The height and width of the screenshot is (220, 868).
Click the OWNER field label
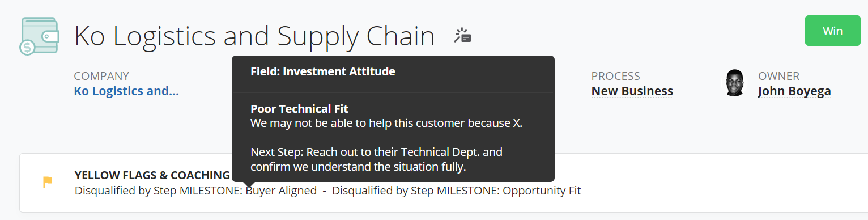(x=778, y=76)
